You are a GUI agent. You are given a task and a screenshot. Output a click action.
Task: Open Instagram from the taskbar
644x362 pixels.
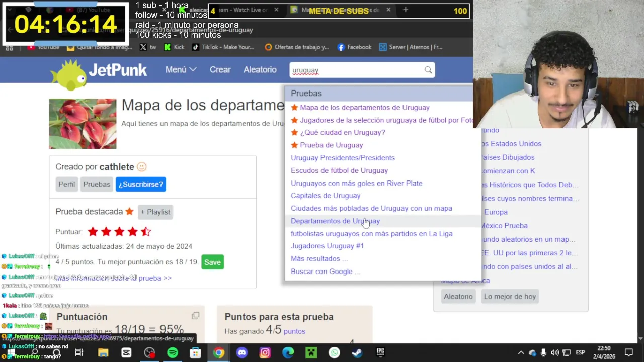click(265, 353)
